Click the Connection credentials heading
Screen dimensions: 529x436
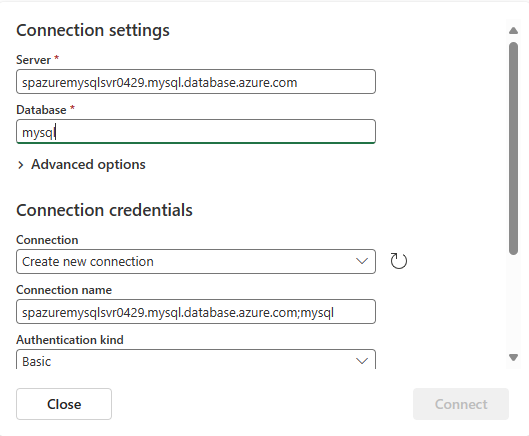click(104, 210)
